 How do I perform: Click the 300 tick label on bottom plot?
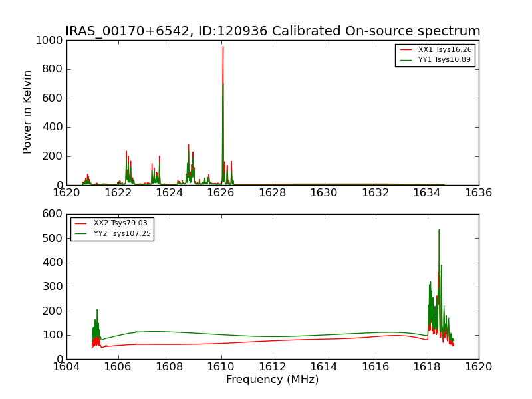(x=53, y=287)
